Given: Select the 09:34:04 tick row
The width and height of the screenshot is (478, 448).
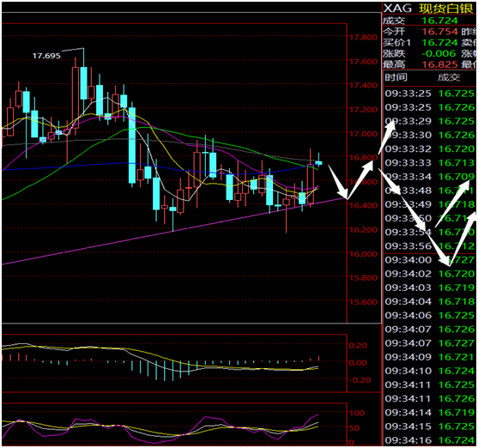Looking at the screenshot, I should [x=430, y=301].
